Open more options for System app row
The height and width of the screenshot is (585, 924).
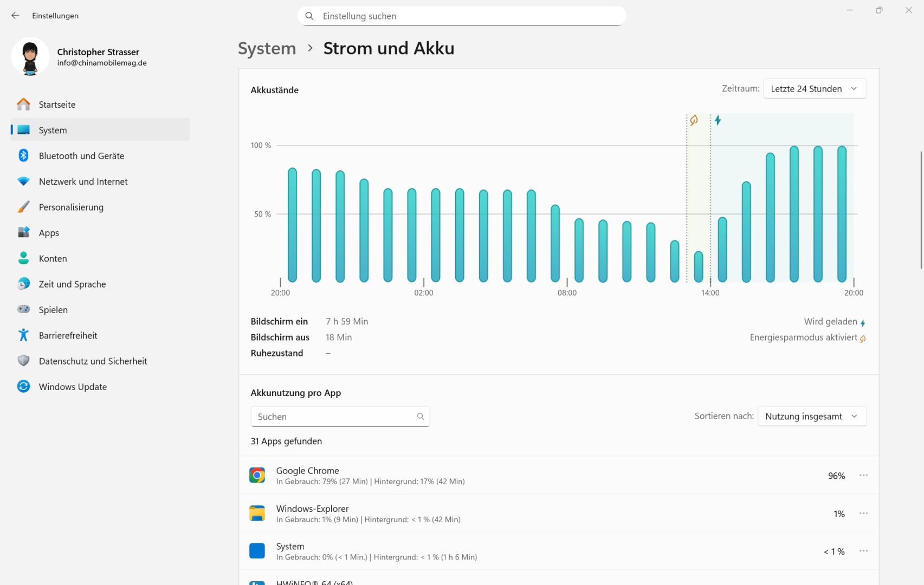coord(863,551)
